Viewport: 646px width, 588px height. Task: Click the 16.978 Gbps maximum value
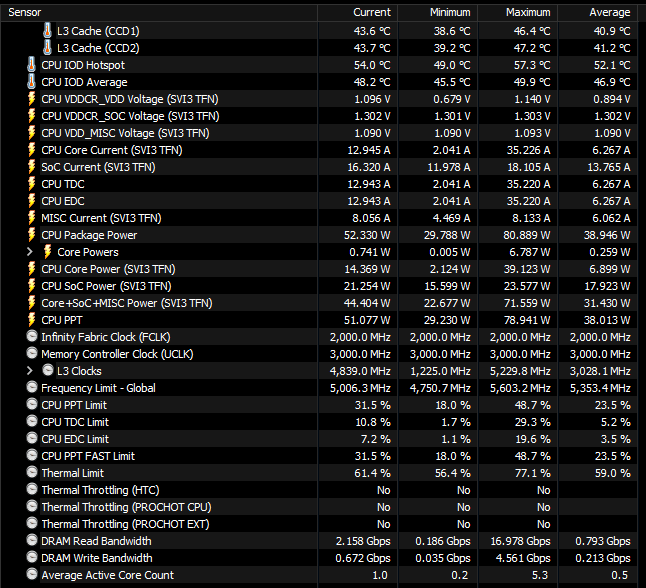coord(520,541)
